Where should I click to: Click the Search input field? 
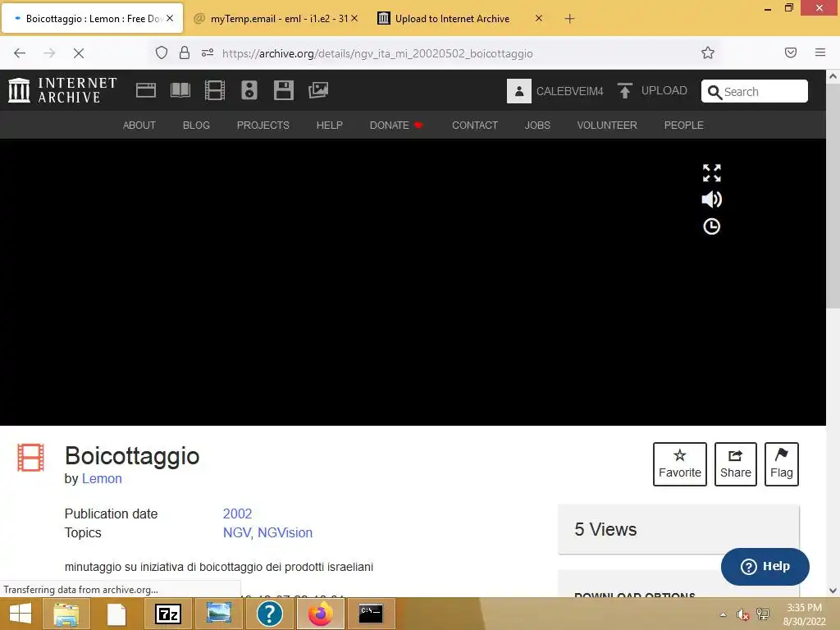755,91
